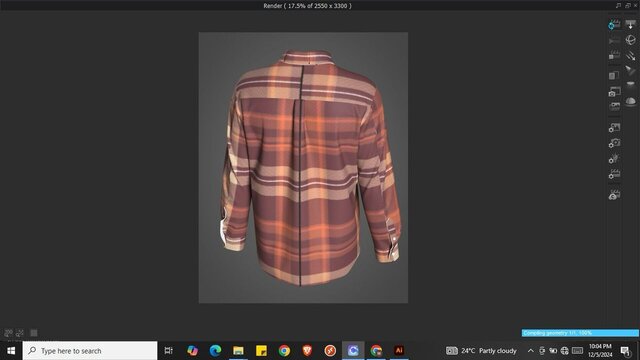Click the overlapping squares icon in render toolbar
Image resolution: width=640 pixels, height=360 pixels.
click(x=614, y=76)
